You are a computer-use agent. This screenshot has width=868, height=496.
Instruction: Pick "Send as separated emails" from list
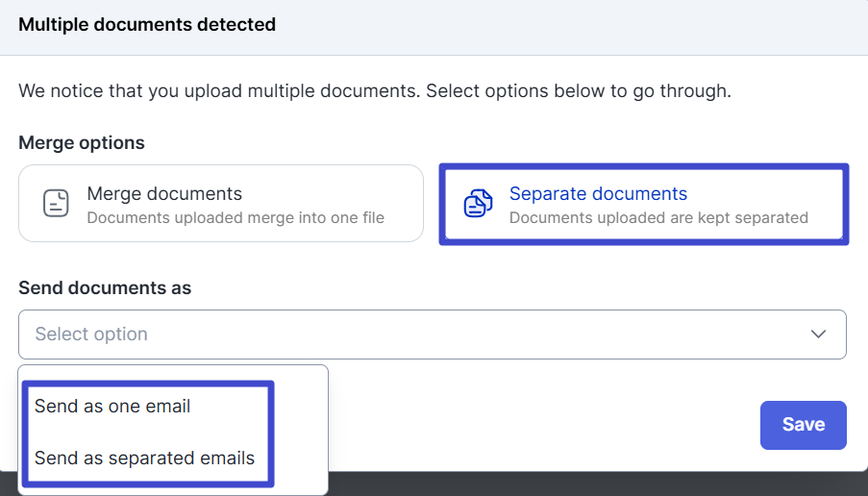point(144,459)
